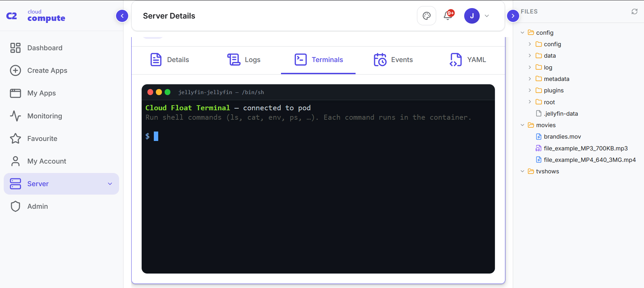Expand the Server menu chevron

pyautogui.click(x=110, y=184)
